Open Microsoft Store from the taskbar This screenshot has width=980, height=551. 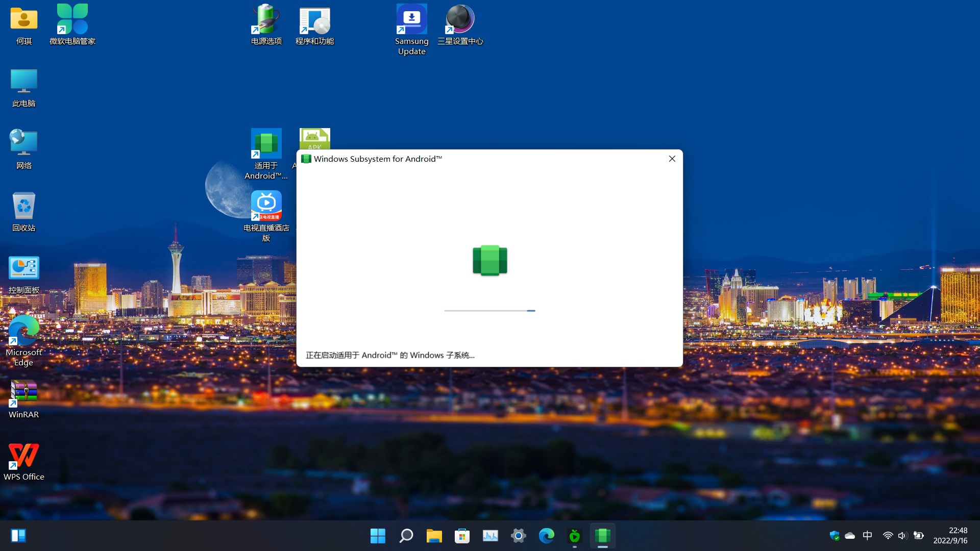pos(462,536)
